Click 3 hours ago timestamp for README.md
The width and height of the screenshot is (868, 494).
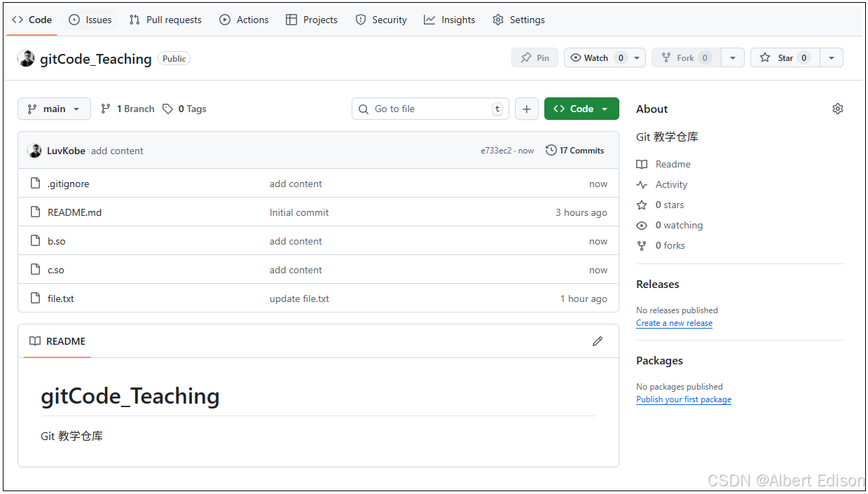click(x=581, y=212)
